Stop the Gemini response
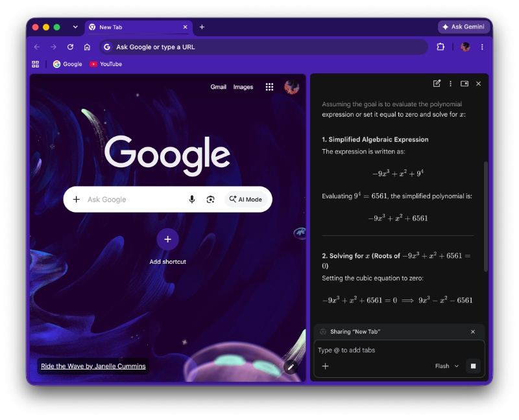Viewport: 519px width, 420px height. (x=474, y=366)
